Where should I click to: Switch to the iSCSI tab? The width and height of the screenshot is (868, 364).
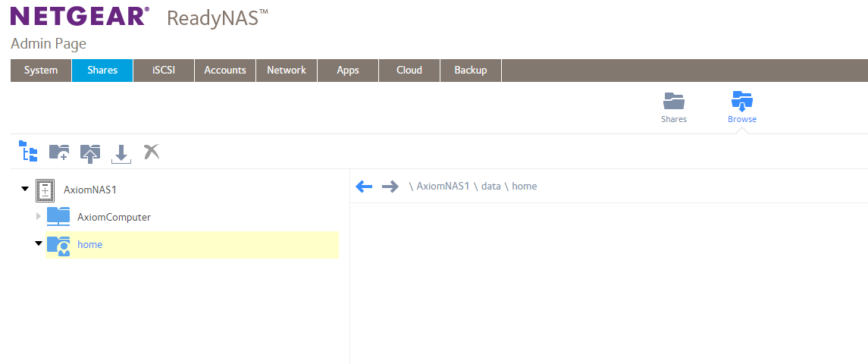tap(164, 71)
